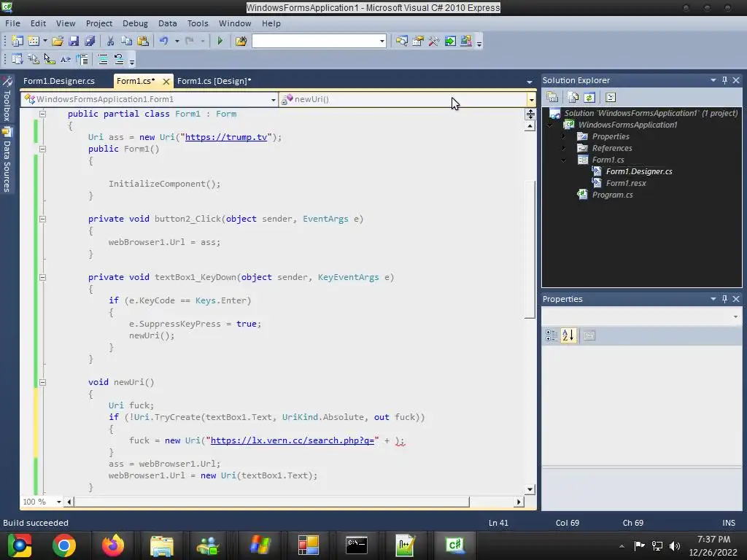Click Show All Files in Solution Explorer

[x=573, y=97]
